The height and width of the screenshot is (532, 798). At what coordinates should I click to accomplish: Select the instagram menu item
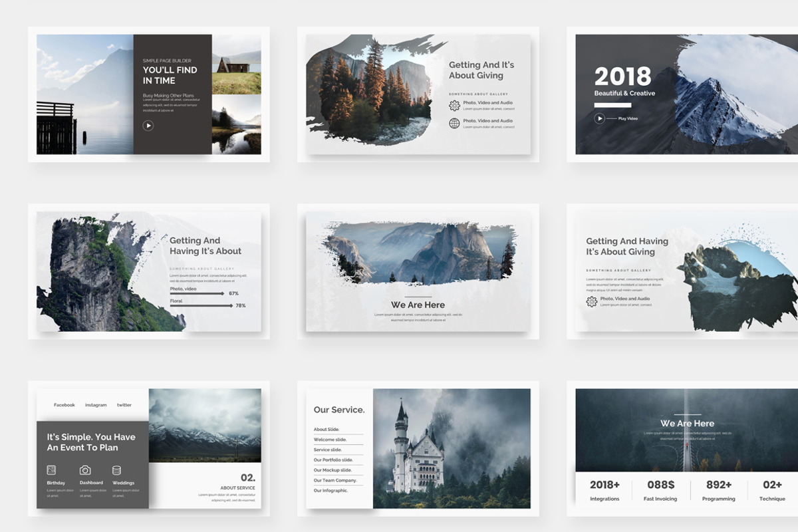pos(94,405)
